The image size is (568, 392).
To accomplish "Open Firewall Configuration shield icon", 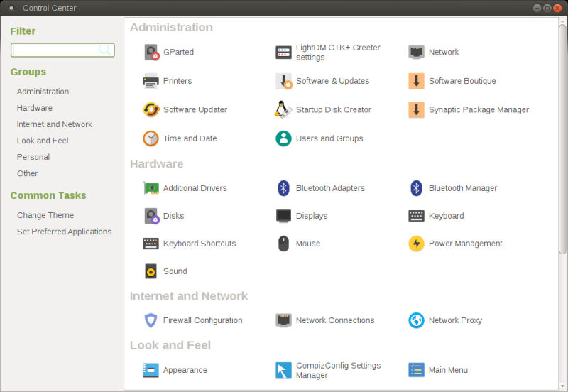I will (151, 320).
